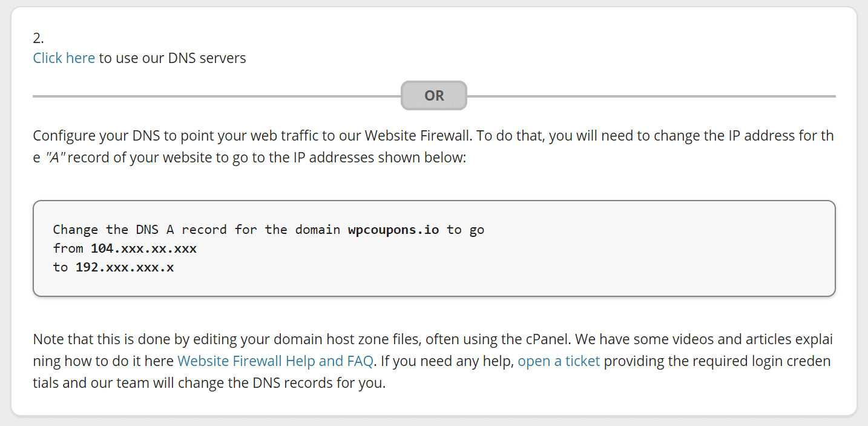Open the Website Firewall Help and FAQ link

tap(275, 362)
